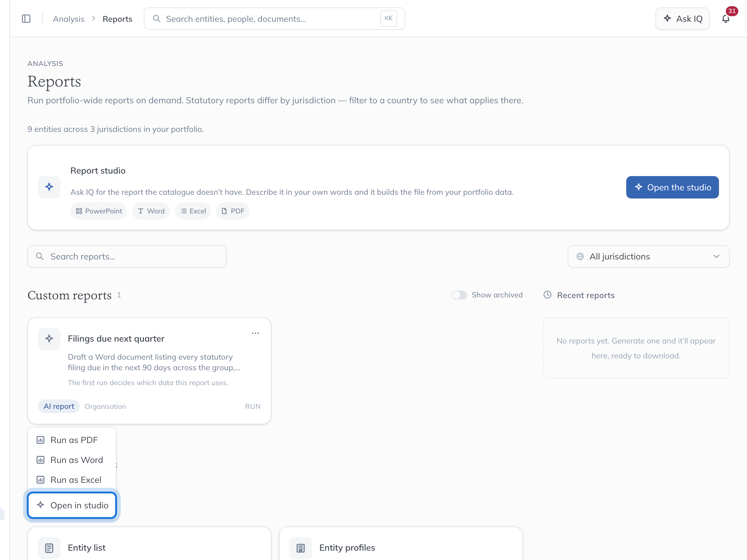Click the Open the studio button

point(672,187)
